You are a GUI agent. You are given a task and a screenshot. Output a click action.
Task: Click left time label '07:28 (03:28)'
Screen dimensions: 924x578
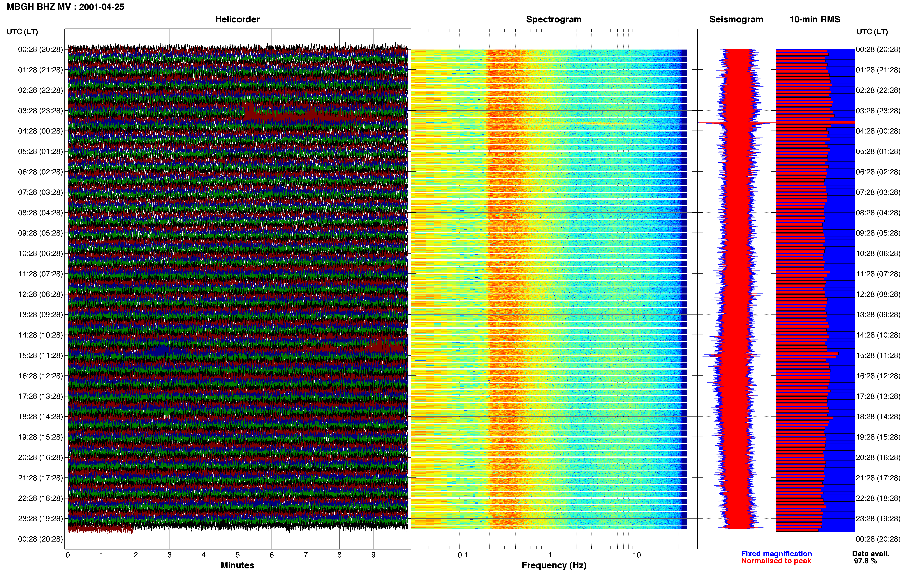pos(41,192)
